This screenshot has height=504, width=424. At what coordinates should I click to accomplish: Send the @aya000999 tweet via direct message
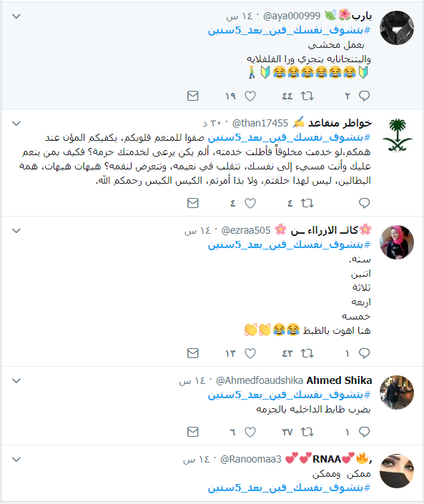(193, 96)
